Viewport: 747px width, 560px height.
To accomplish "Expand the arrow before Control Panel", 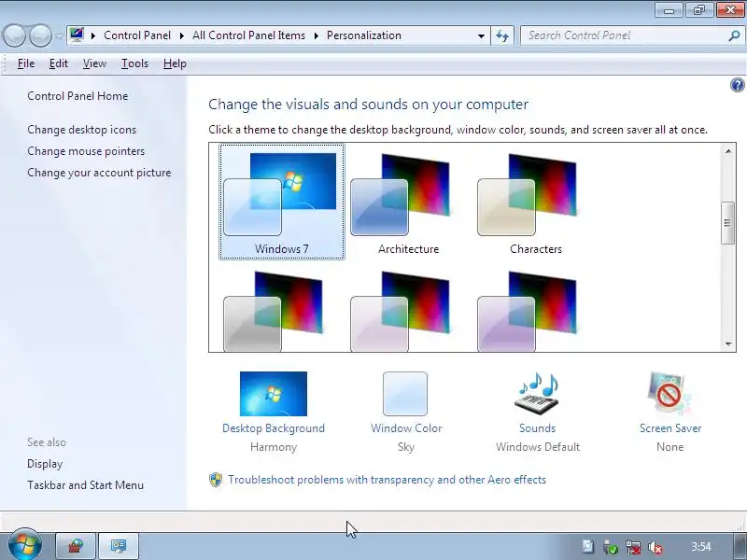I will click(x=93, y=35).
